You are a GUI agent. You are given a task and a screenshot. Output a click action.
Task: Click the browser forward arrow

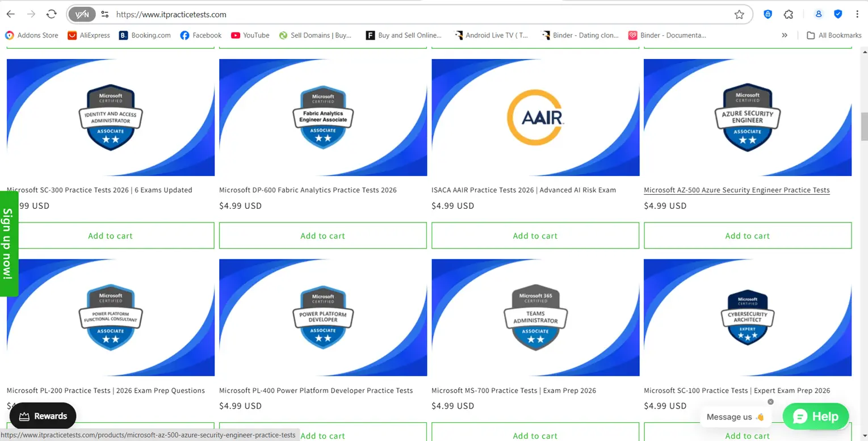pos(31,14)
